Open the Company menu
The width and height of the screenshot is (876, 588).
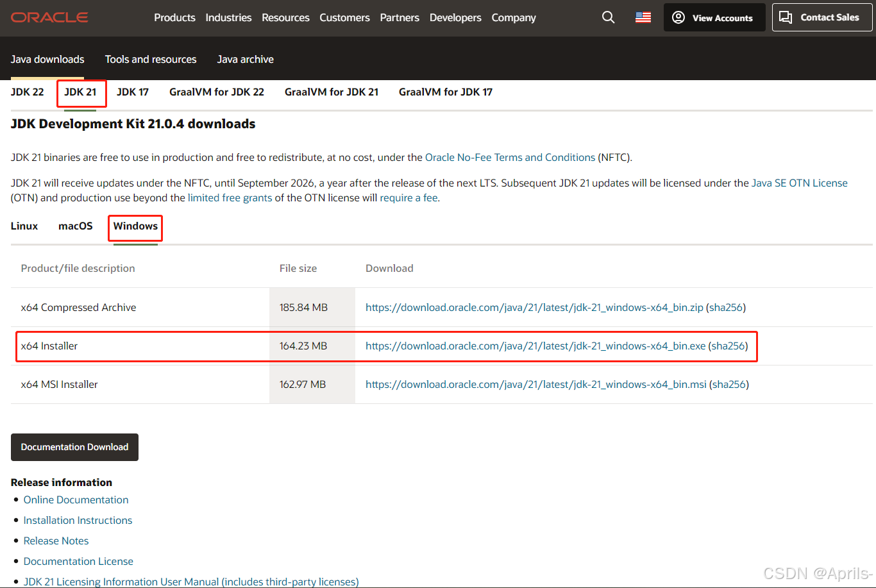pos(514,17)
